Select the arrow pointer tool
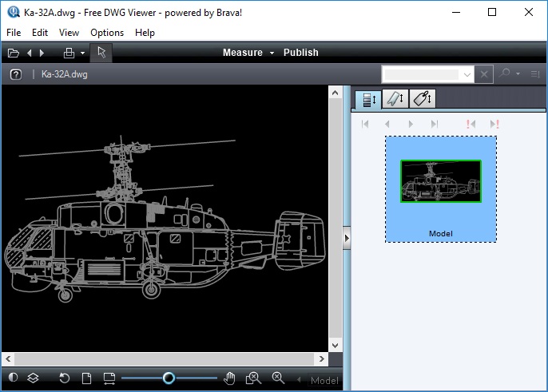 click(101, 53)
